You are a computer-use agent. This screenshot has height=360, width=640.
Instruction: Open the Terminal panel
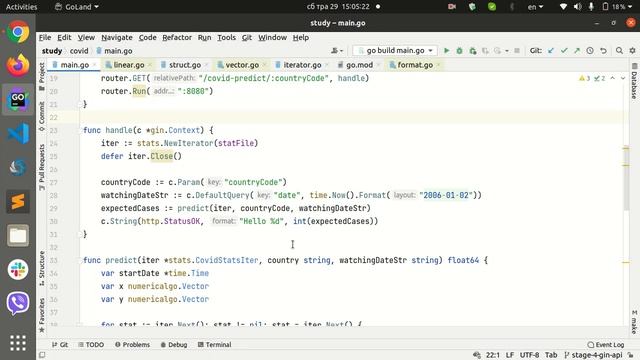pyautogui.click(x=215, y=345)
